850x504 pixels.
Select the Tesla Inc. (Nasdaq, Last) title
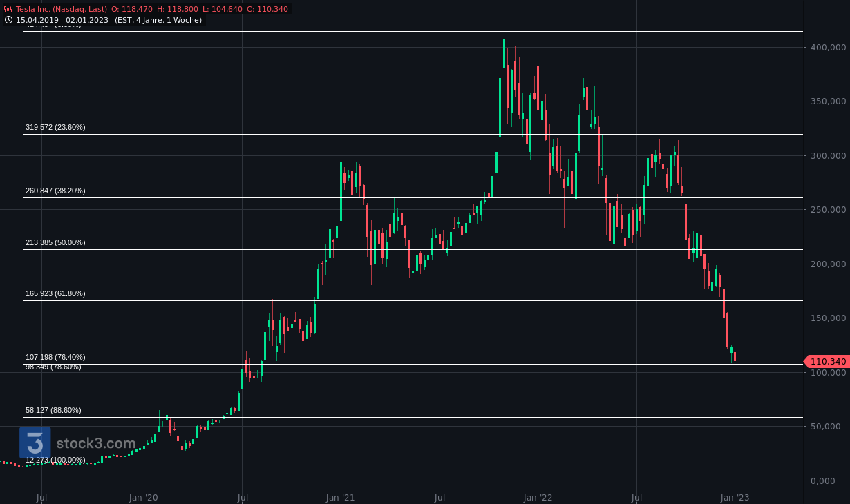point(62,9)
